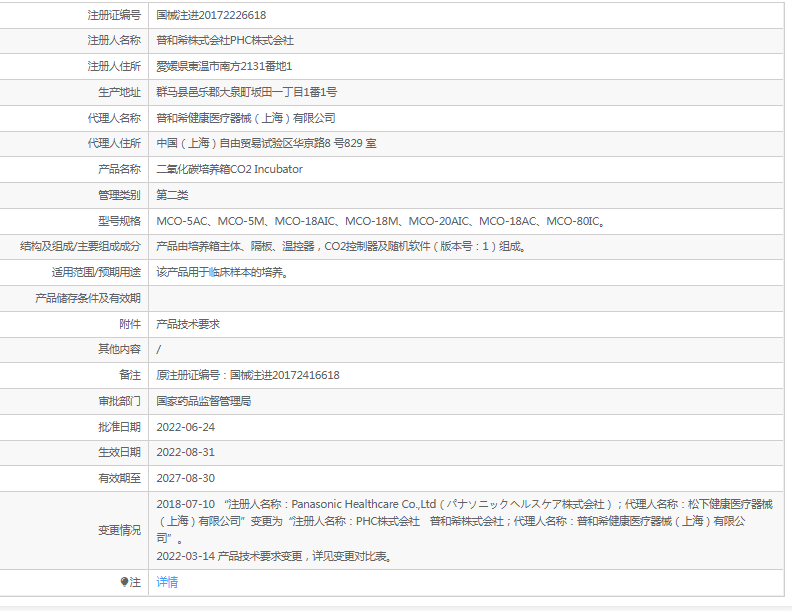Select registration number 国械注进20172226618
792x611 pixels.
coord(211,15)
